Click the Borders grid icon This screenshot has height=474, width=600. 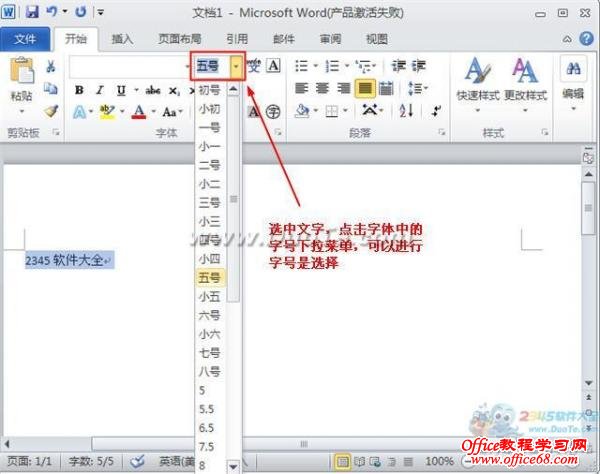click(332, 111)
